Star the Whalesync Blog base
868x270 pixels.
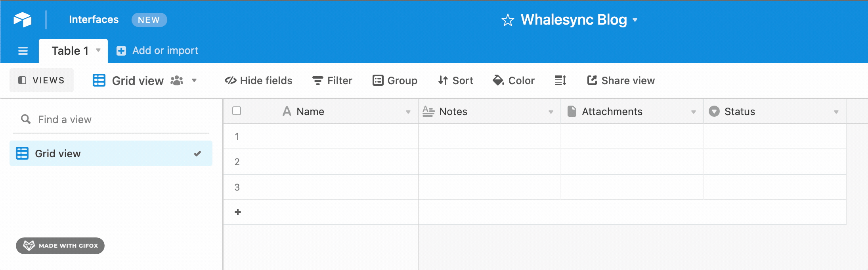click(508, 20)
